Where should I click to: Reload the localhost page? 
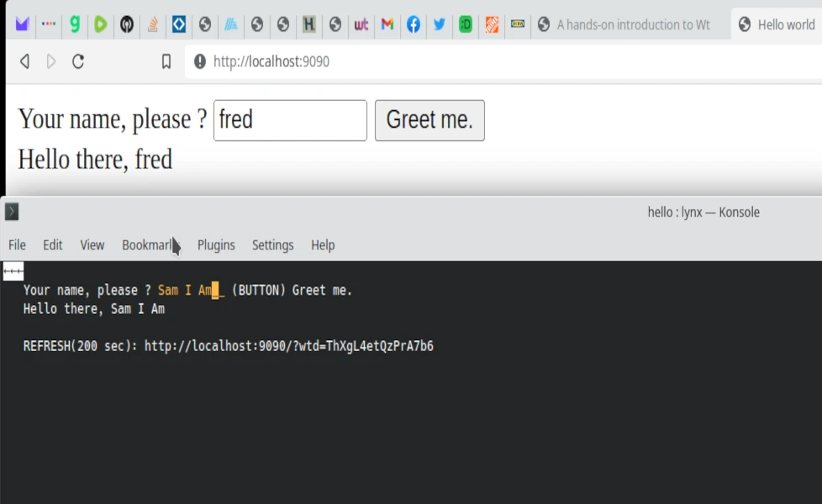[78, 61]
